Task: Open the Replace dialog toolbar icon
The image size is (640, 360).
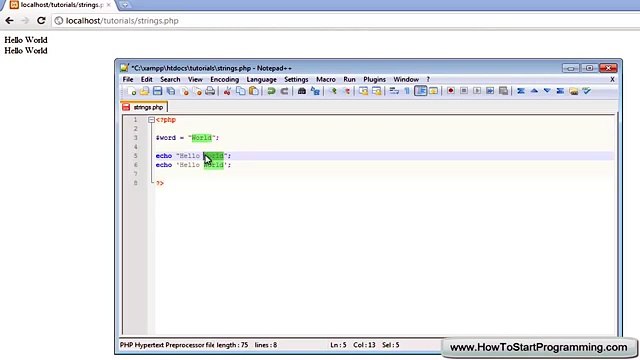Action: click(315, 91)
